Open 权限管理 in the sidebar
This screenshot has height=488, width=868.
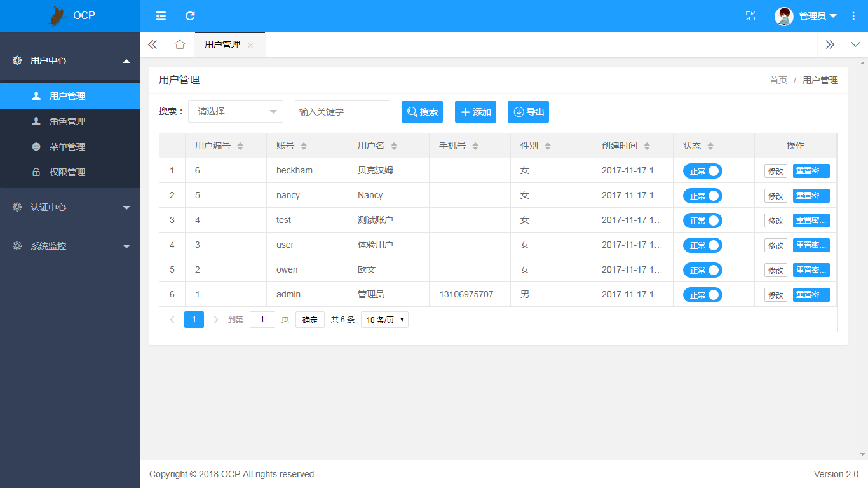pos(70,172)
